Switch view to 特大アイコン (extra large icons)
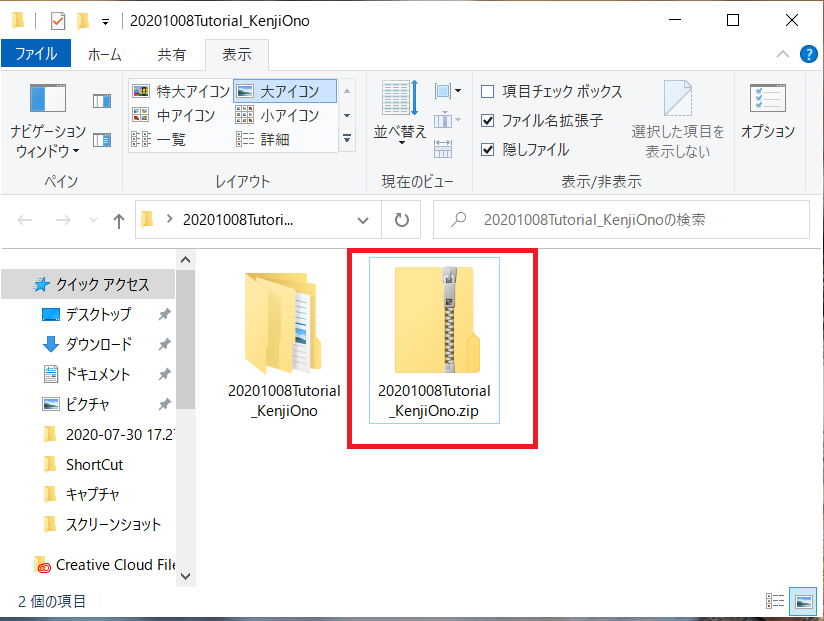This screenshot has height=621, width=824. [180, 88]
